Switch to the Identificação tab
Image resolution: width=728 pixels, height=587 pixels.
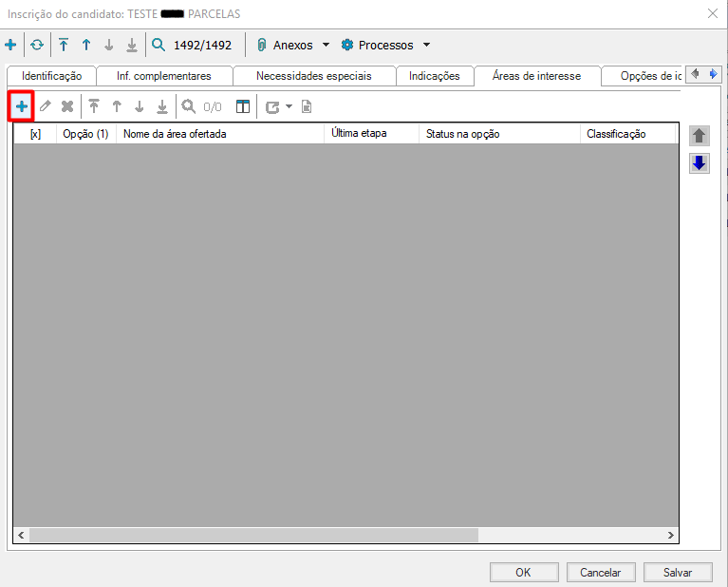pos(51,76)
